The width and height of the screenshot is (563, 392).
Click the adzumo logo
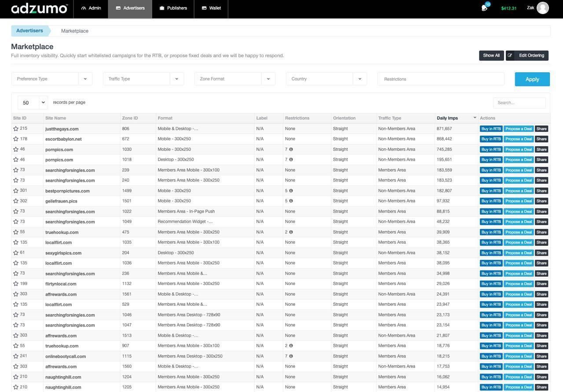[39, 8]
